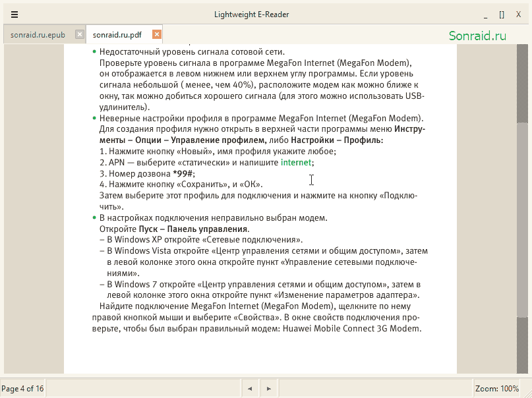Switch to the sonraid.ru.epub tab
The image size is (532, 398).
click(x=38, y=34)
